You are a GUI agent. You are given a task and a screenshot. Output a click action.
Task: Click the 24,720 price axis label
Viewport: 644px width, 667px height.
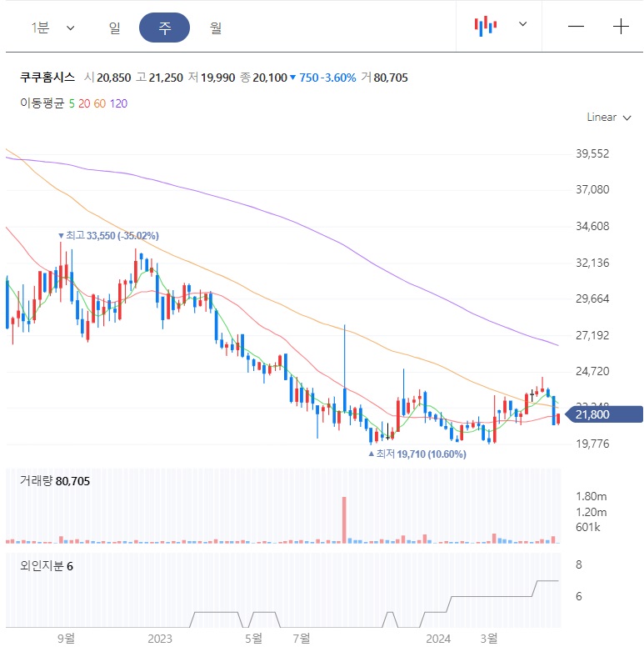(592, 371)
